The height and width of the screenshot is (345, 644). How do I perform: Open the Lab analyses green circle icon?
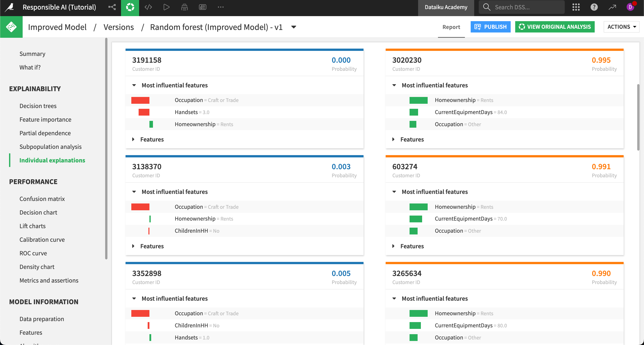[x=130, y=7]
